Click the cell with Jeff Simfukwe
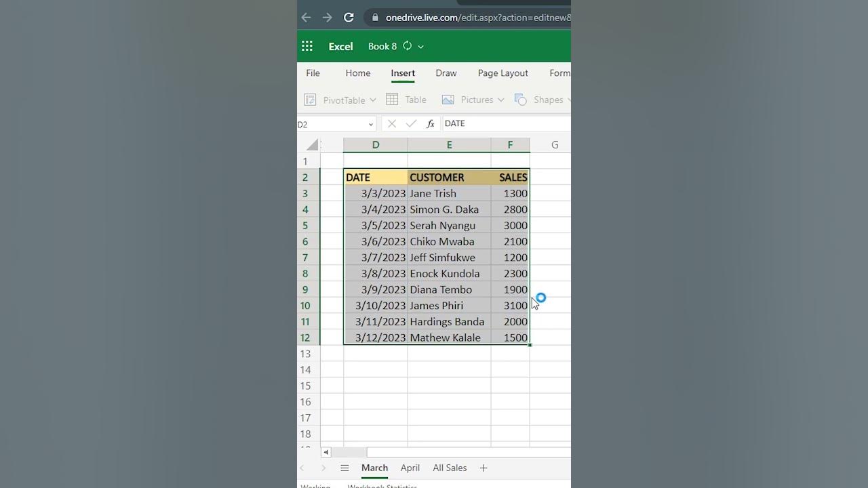 tap(449, 258)
